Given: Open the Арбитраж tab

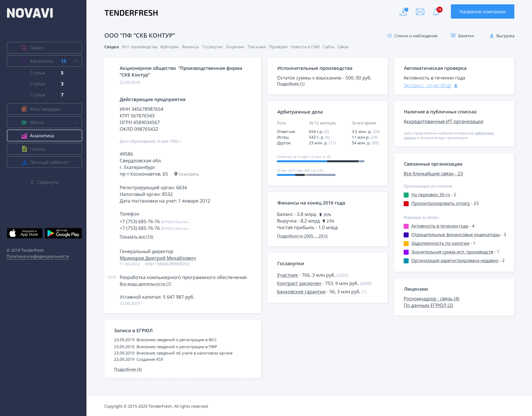Looking at the screenshot, I should pos(170,47).
